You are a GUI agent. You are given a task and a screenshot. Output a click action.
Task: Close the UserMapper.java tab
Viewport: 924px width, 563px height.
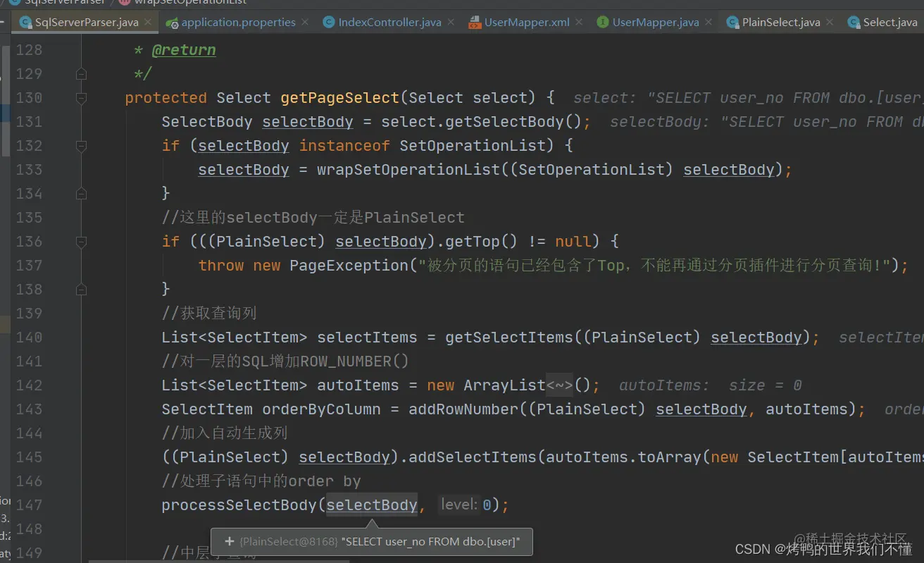tap(708, 23)
